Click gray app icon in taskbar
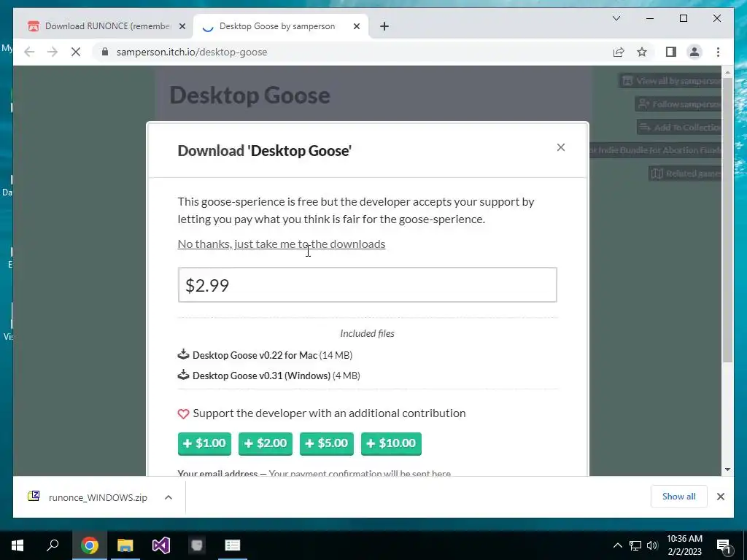The width and height of the screenshot is (747, 560). tap(197, 545)
